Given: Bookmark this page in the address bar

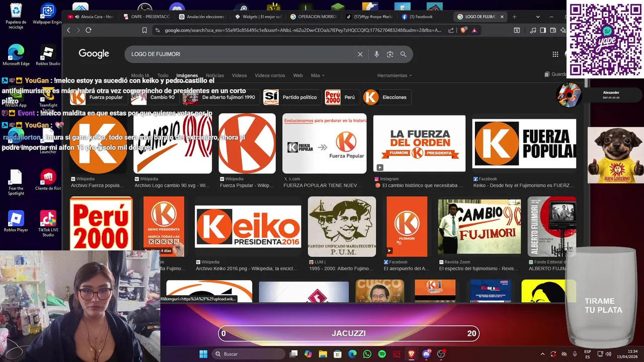Looking at the screenshot, I should click(x=144, y=30).
